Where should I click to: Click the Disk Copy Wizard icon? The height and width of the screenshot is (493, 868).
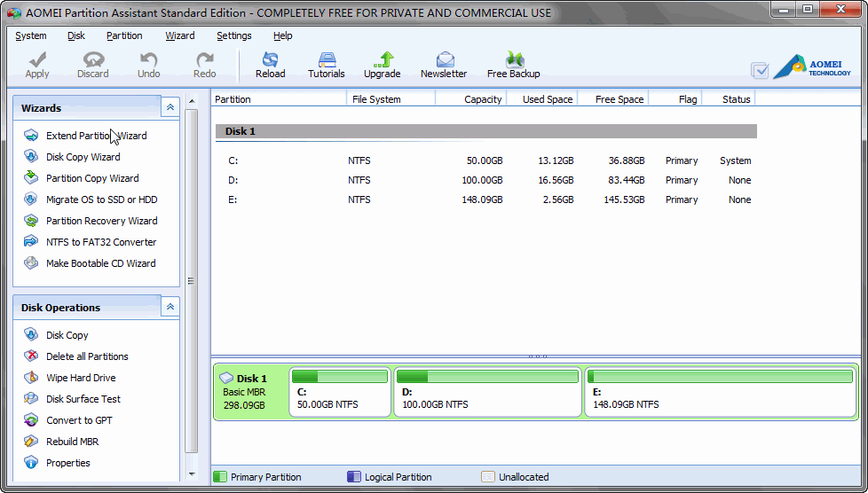point(31,157)
